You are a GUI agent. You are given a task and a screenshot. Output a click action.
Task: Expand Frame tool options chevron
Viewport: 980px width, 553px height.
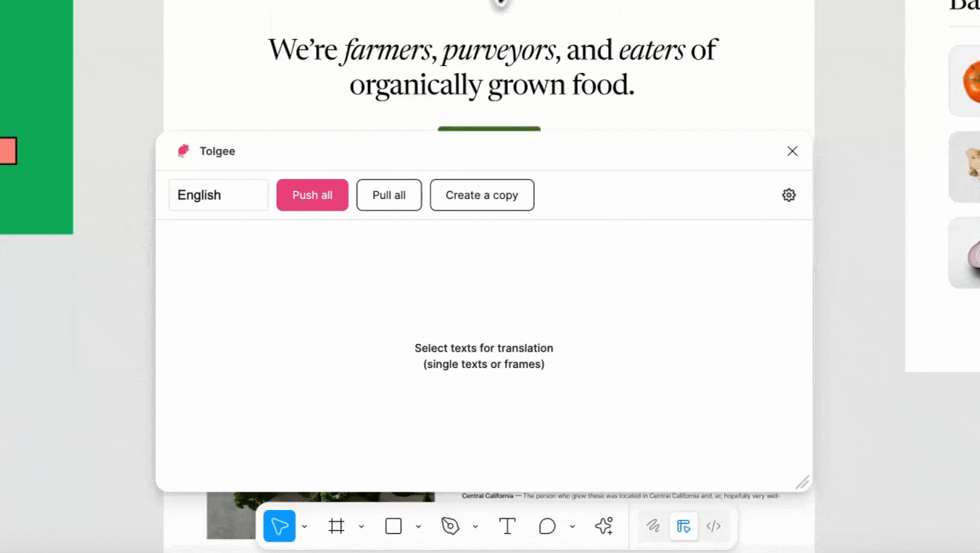pyautogui.click(x=362, y=527)
